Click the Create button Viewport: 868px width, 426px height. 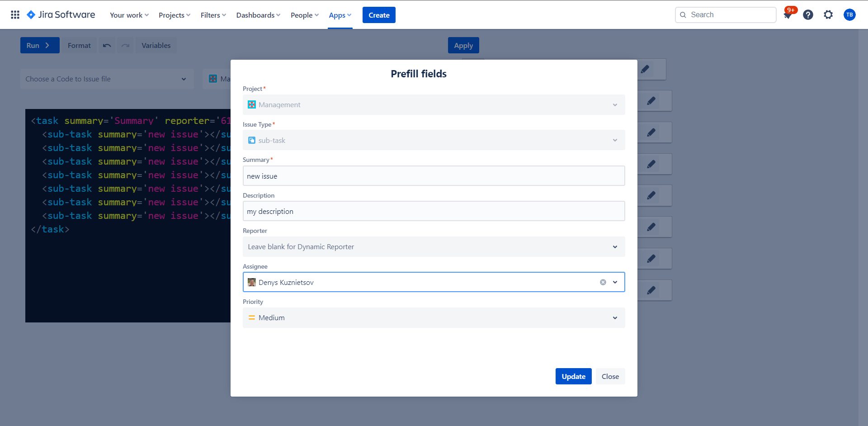[x=379, y=15]
